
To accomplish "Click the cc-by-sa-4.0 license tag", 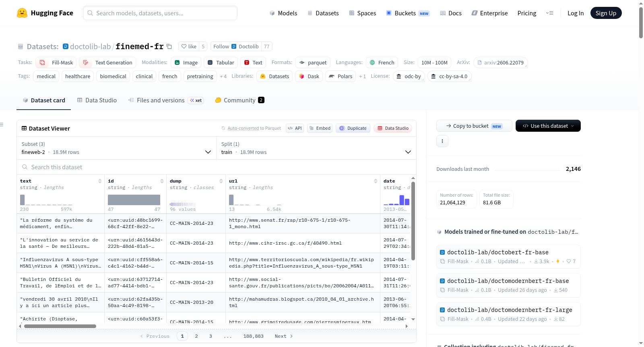I will pyautogui.click(x=449, y=76).
